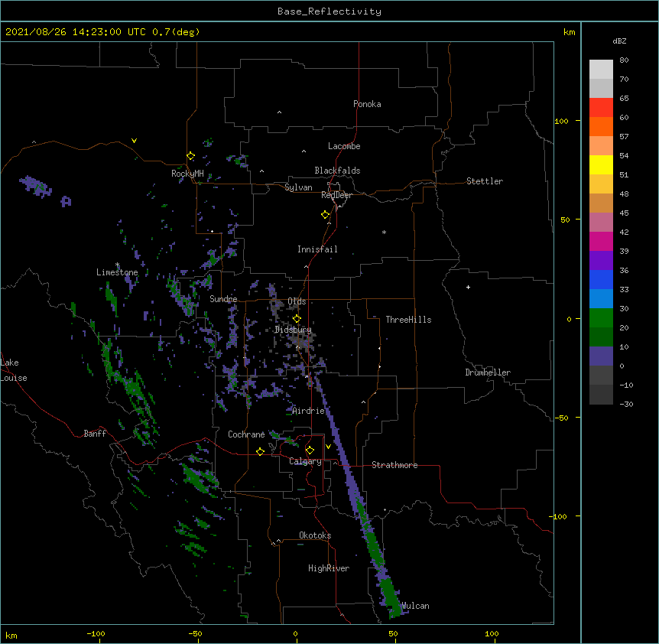Click the yellow diamond marker below Olds
Image resolution: width=659 pixels, height=644 pixels.
(297, 319)
